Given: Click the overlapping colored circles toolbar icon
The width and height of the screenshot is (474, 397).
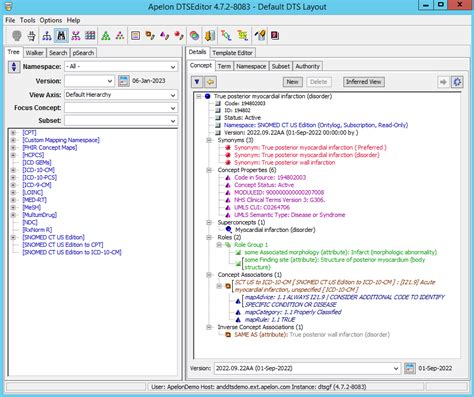Looking at the screenshot, I should (194, 35).
